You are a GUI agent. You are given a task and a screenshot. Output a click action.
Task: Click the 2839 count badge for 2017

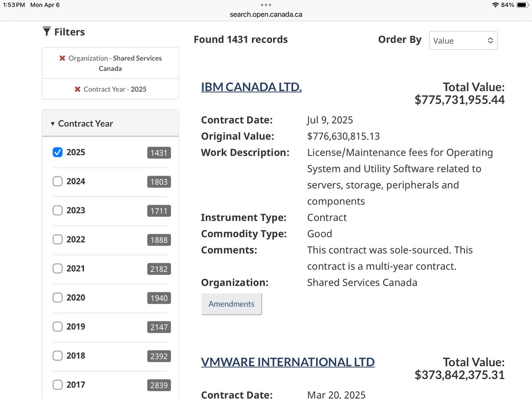159,386
